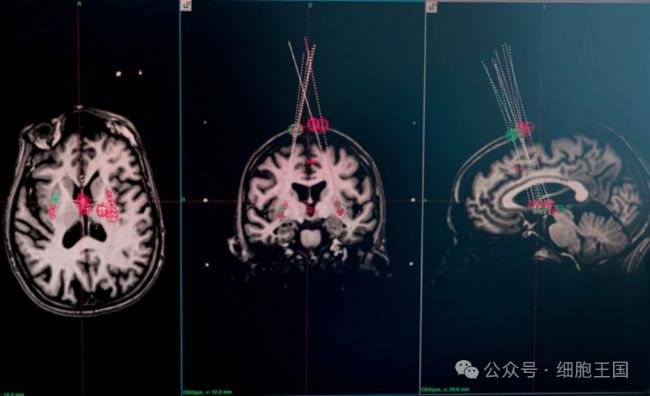Pick the green target marker in axial view

click(x=55, y=198)
